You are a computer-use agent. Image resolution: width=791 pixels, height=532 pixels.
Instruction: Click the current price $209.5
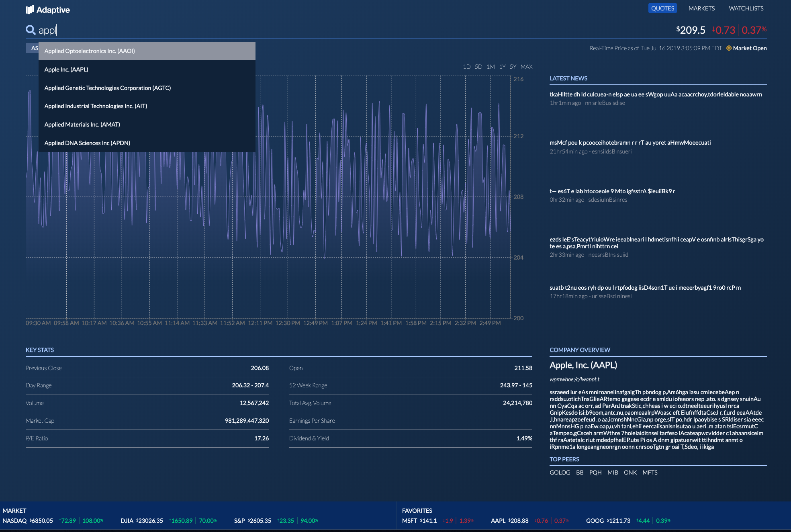[x=691, y=30]
